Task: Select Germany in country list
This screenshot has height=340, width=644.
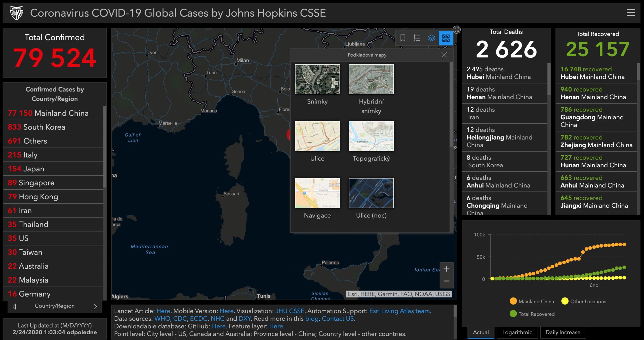Action: (x=53, y=294)
